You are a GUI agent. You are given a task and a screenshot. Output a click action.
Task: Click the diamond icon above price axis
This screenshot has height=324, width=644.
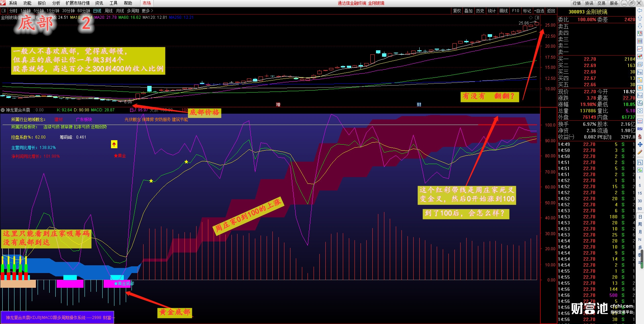click(x=531, y=17)
